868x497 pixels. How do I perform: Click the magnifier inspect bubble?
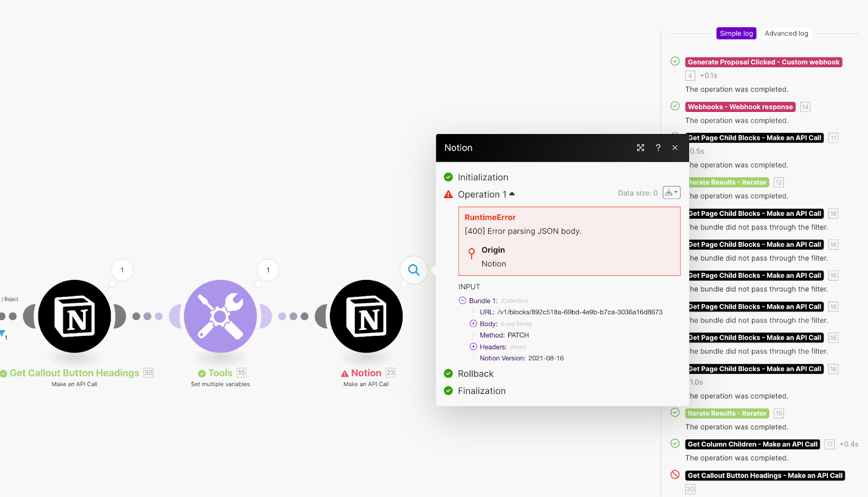point(414,270)
